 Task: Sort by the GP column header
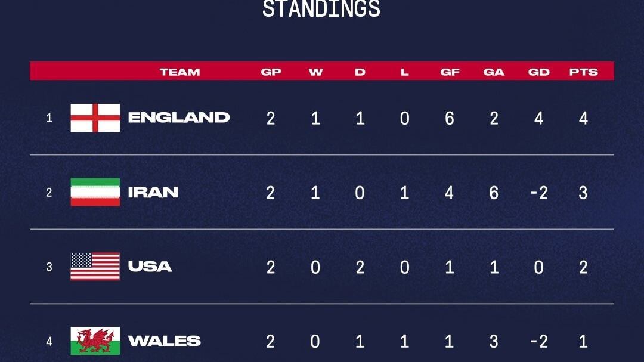(x=271, y=72)
